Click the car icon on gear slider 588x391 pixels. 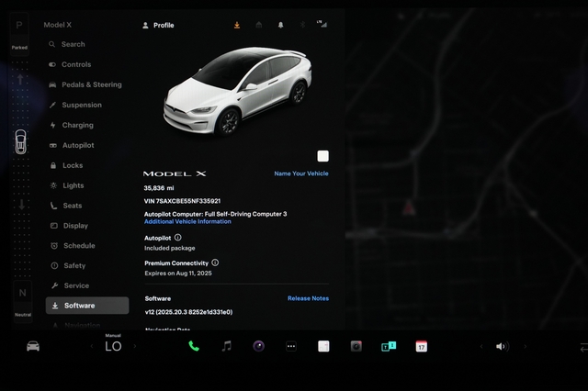coord(20,142)
